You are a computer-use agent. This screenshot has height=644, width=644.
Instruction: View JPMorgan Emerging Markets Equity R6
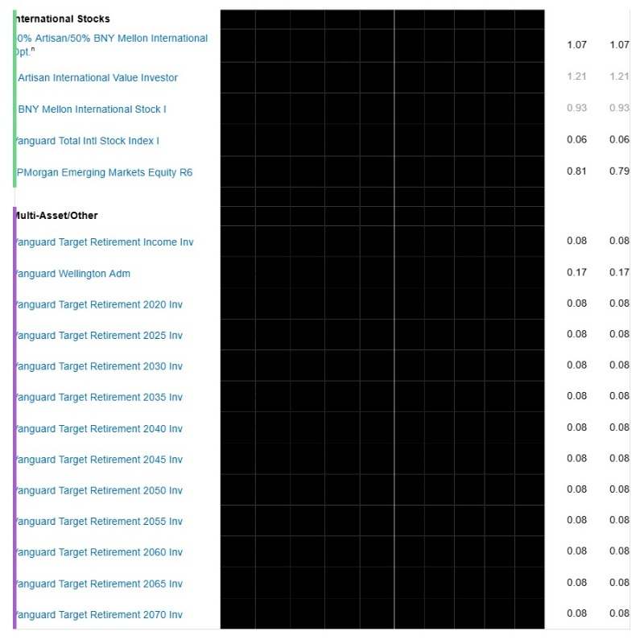point(104,172)
